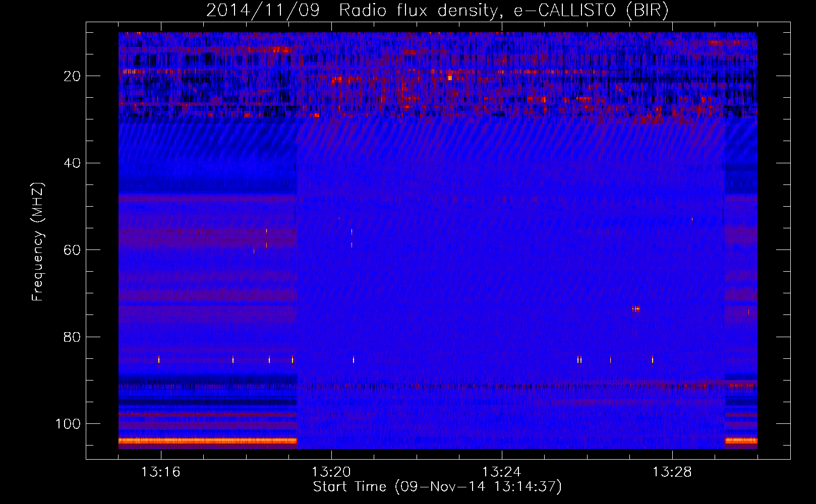Click the 80 frequency tick label
The image size is (816, 504).
[73, 337]
